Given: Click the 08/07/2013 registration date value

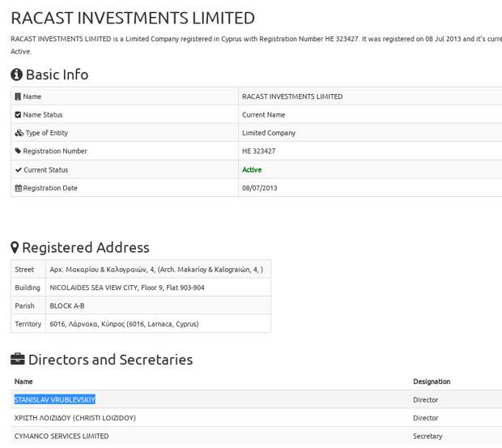Looking at the screenshot, I should [260, 188].
